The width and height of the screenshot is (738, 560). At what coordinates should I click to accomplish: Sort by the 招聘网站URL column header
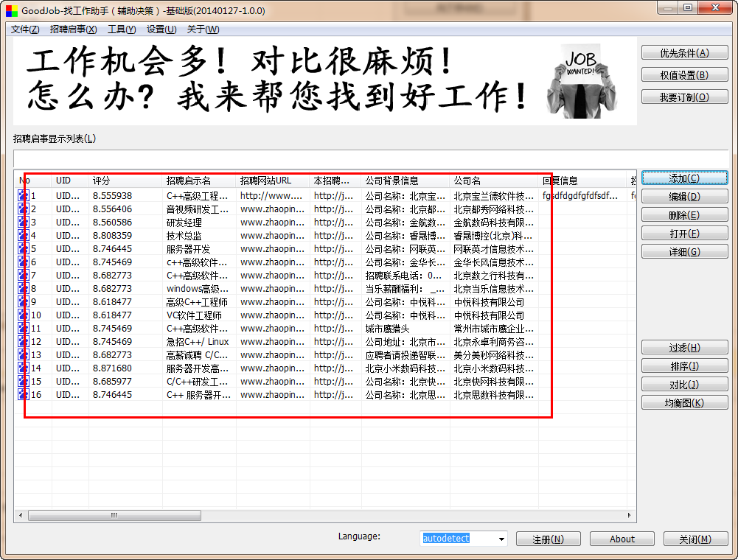[x=273, y=181]
